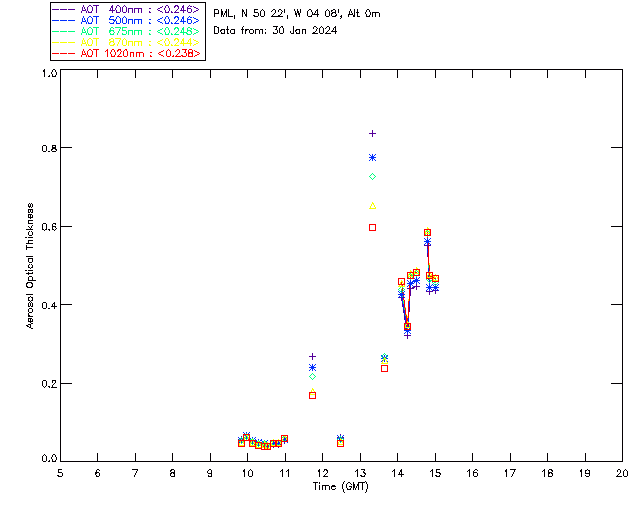Click the x-axis tick label 16
Image resolution: width=640 pixels, height=512 pixels.
tap(472, 473)
